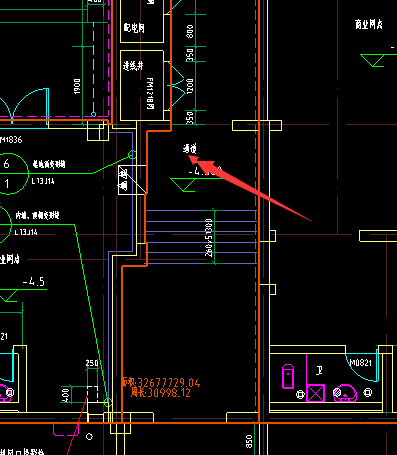This screenshot has height=455, width=397.
Task: Click the L13J14 reference under 内墙、顶棚 note
Action: point(26,232)
